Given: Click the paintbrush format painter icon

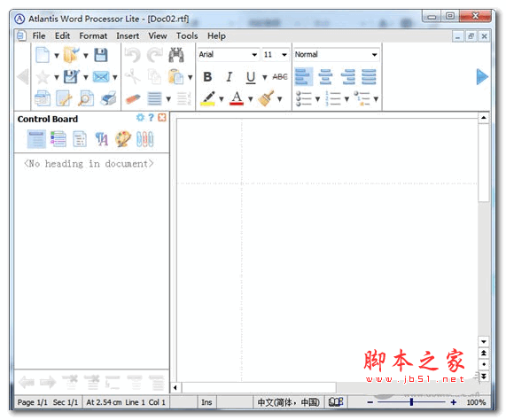Looking at the screenshot, I should coord(266,98).
